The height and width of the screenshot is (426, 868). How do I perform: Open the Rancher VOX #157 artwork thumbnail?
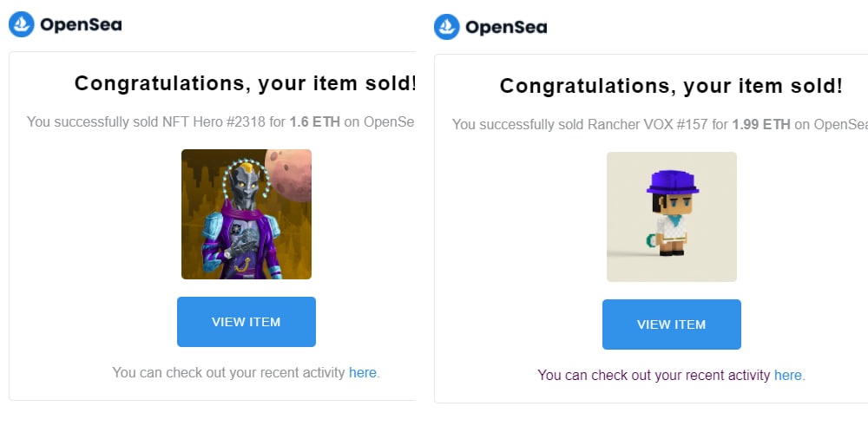[x=672, y=217]
